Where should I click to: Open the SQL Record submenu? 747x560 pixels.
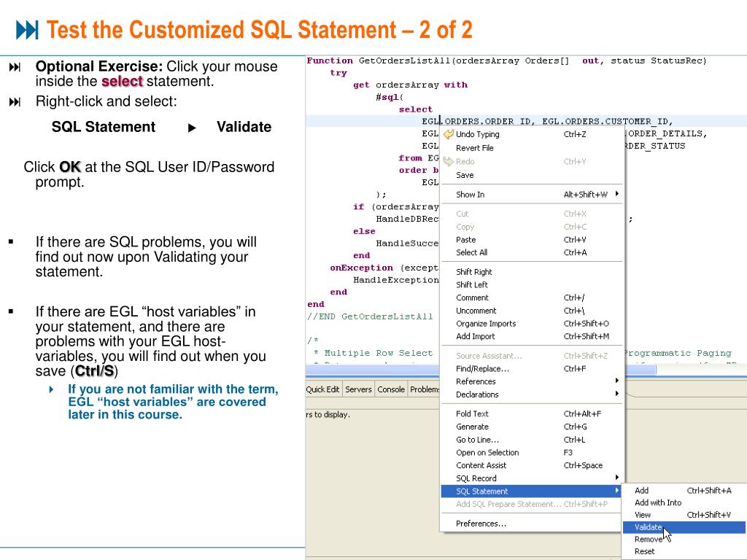coord(476,478)
